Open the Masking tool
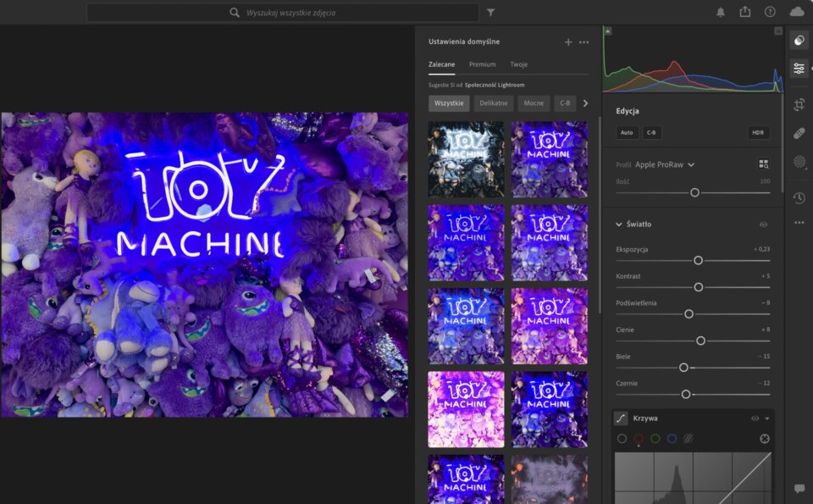This screenshot has height=504, width=813. click(x=799, y=163)
